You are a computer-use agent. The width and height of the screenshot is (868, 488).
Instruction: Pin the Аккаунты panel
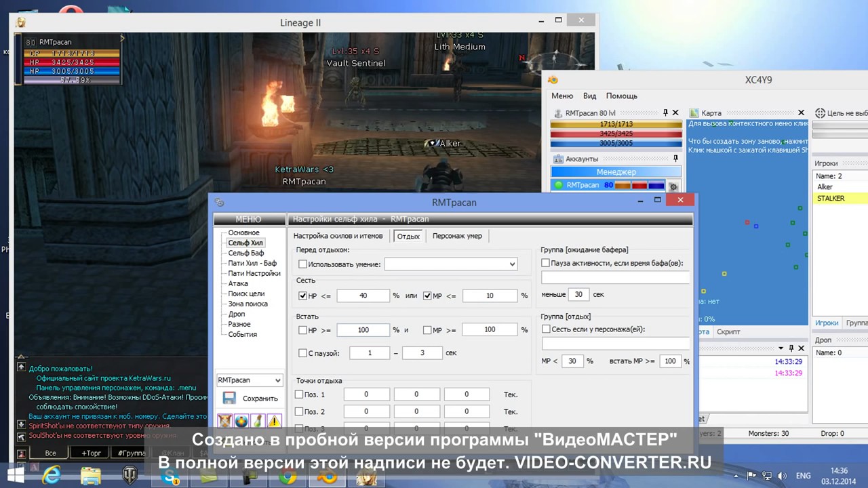(x=676, y=159)
